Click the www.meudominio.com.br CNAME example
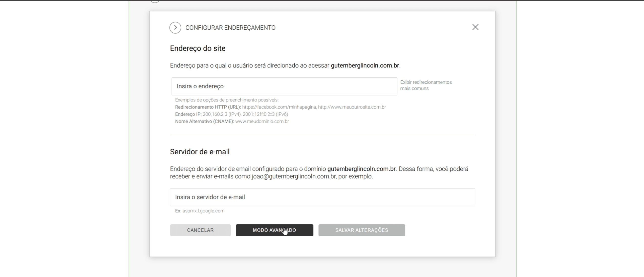644x277 pixels. 262,121
